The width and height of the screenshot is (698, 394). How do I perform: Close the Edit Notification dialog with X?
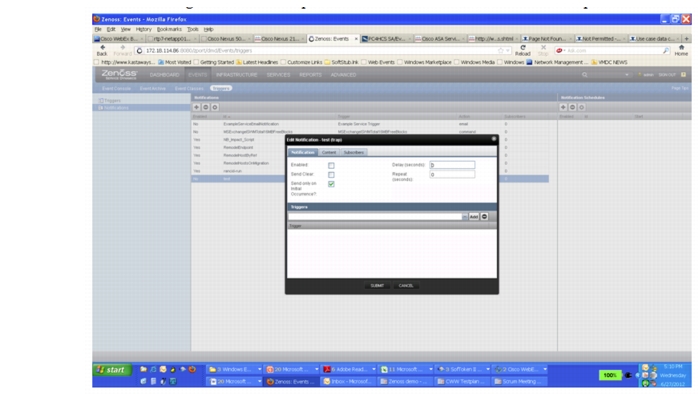click(494, 139)
